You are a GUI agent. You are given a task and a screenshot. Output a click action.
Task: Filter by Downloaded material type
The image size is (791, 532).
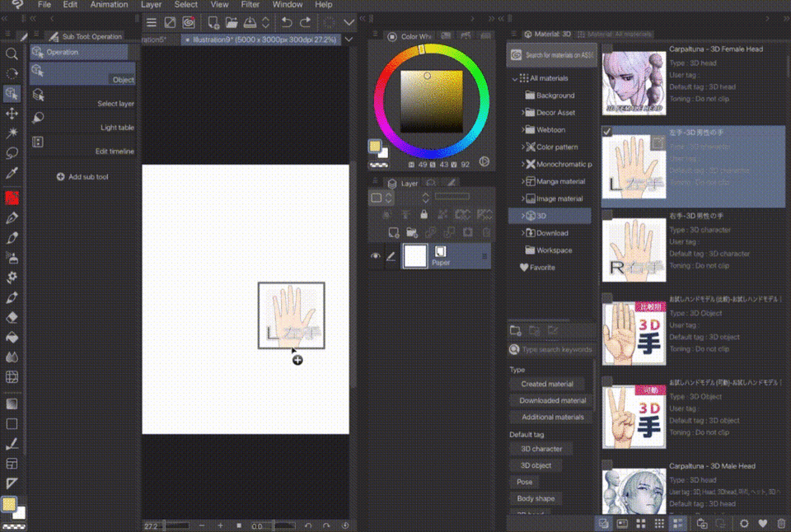[x=552, y=400]
